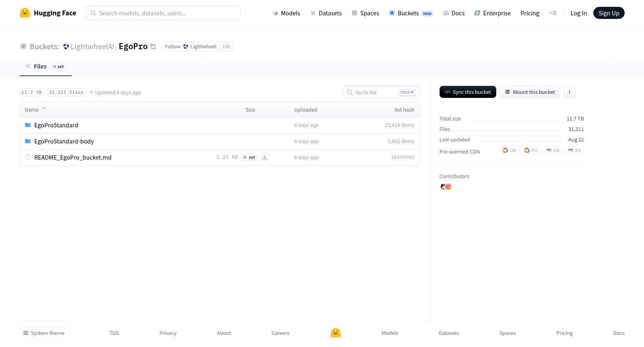Click the AWS EU CDN badge
The image size is (644, 347).
click(574, 150)
